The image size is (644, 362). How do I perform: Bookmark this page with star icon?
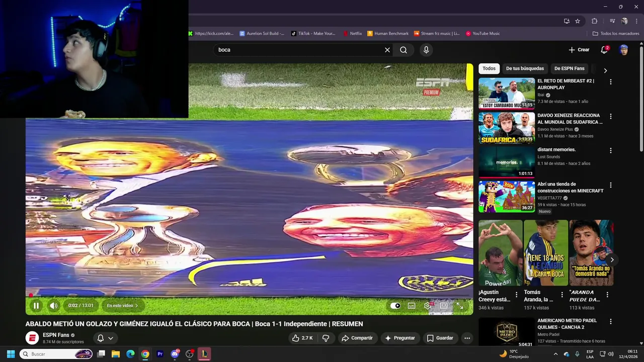(578, 21)
